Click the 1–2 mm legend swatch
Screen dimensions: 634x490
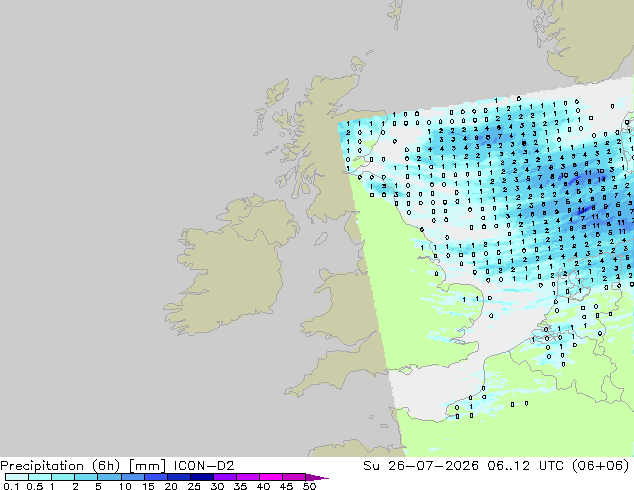[63, 477]
